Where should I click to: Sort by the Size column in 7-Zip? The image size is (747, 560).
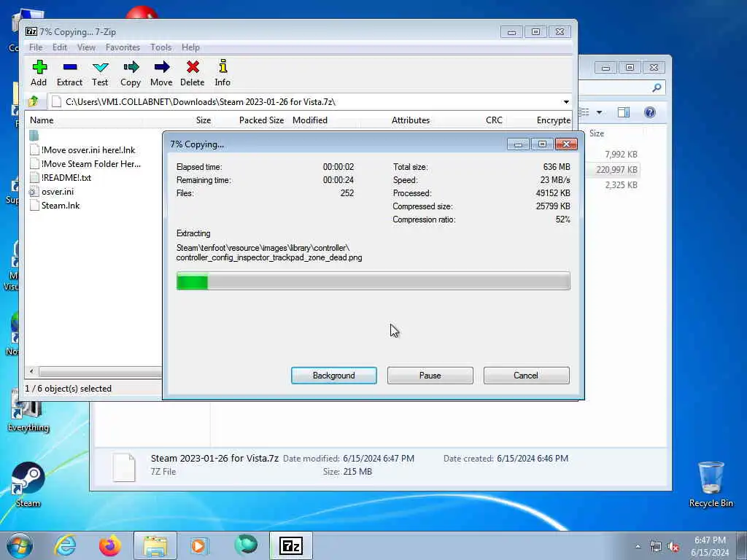203,120
